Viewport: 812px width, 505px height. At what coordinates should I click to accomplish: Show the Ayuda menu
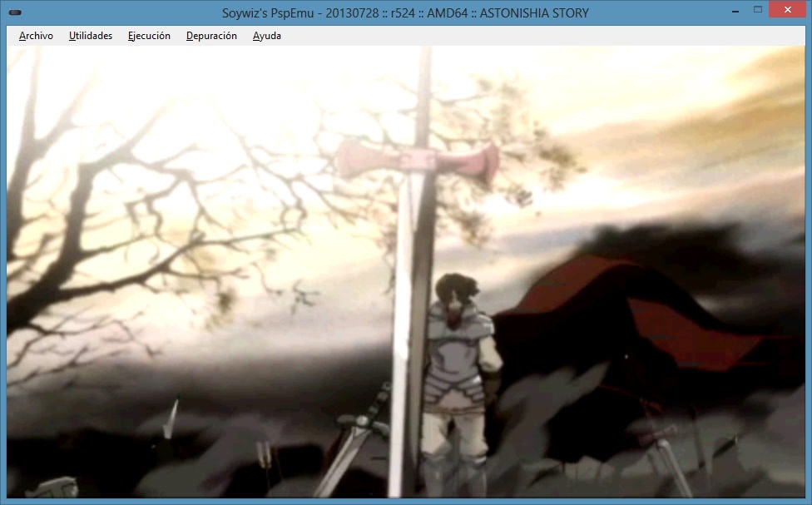click(x=267, y=36)
